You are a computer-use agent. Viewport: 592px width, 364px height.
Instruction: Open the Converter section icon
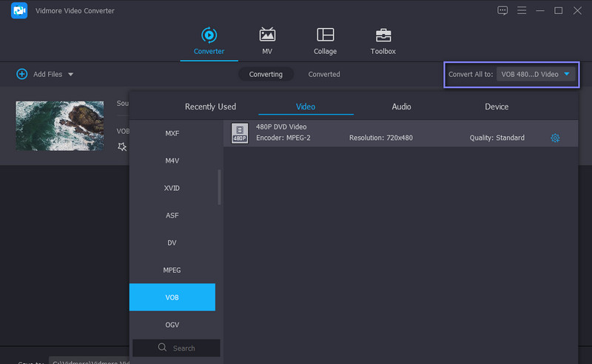[x=209, y=35]
